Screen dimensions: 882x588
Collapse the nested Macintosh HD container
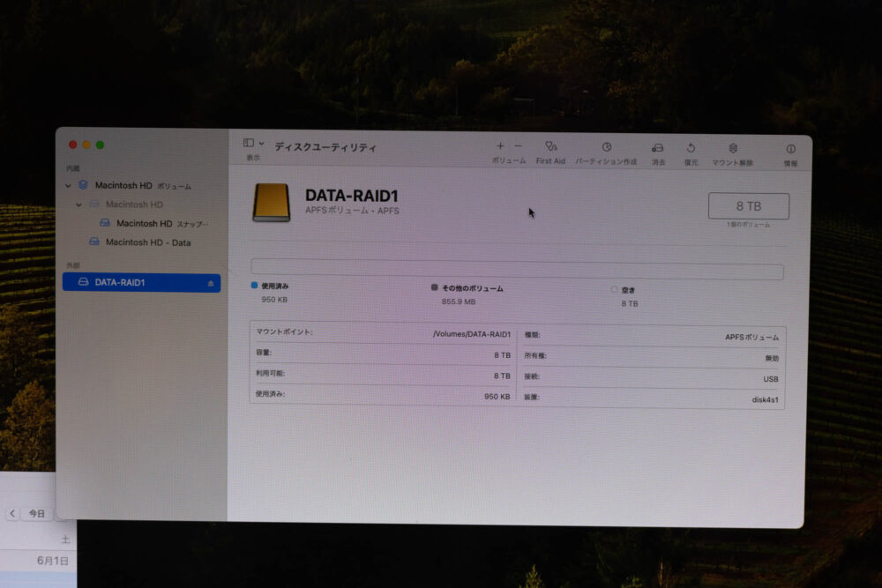click(x=78, y=205)
